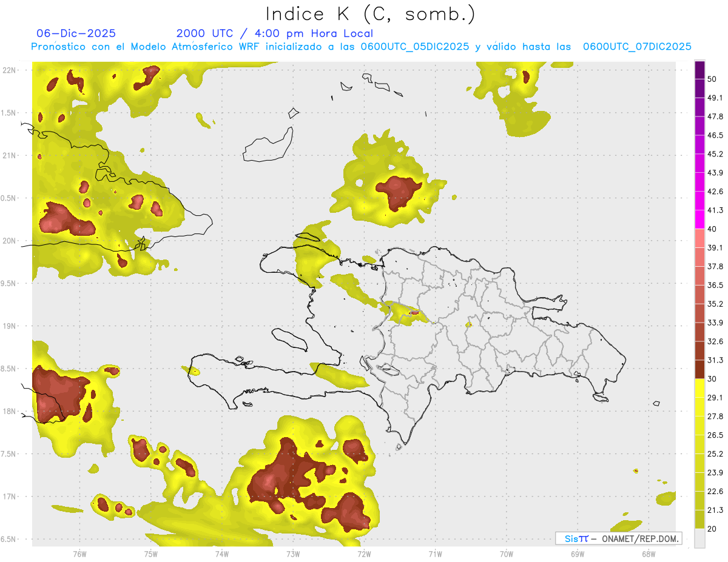The width and height of the screenshot is (728, 562).
Task: Click the "40" legend value
Action: coord(712,229)
